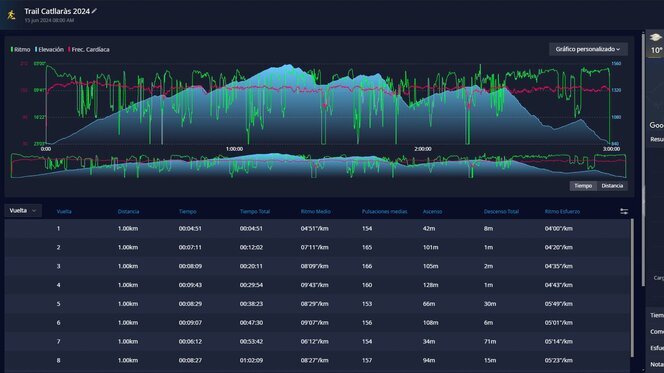Viewport: 664px width, 373px height.
Task: Click the main chart at 1:00:00 mark
Action: coord(234,104)
